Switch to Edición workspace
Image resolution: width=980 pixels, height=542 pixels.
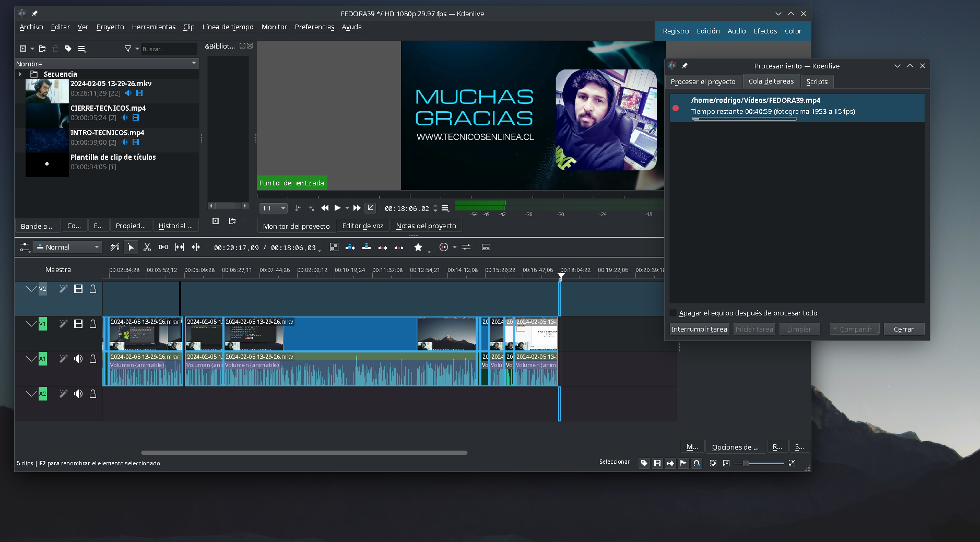tap(708, 31)
